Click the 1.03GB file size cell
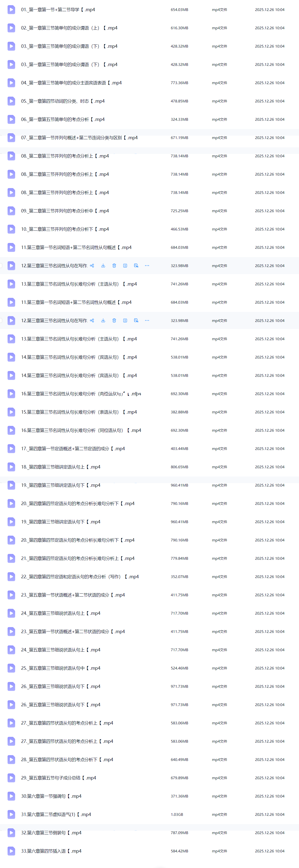This screenshot has height=868, width=299. [x=177, y=814]
